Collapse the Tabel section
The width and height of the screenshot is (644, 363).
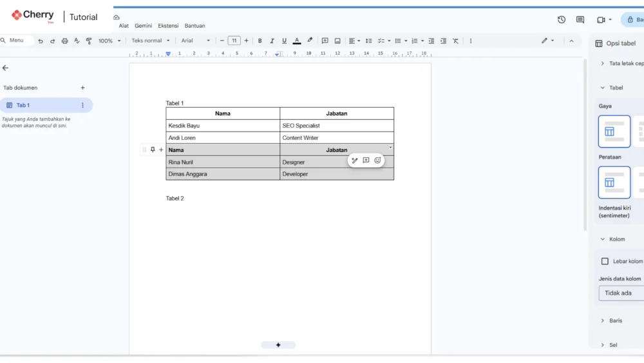pos(603,88)
